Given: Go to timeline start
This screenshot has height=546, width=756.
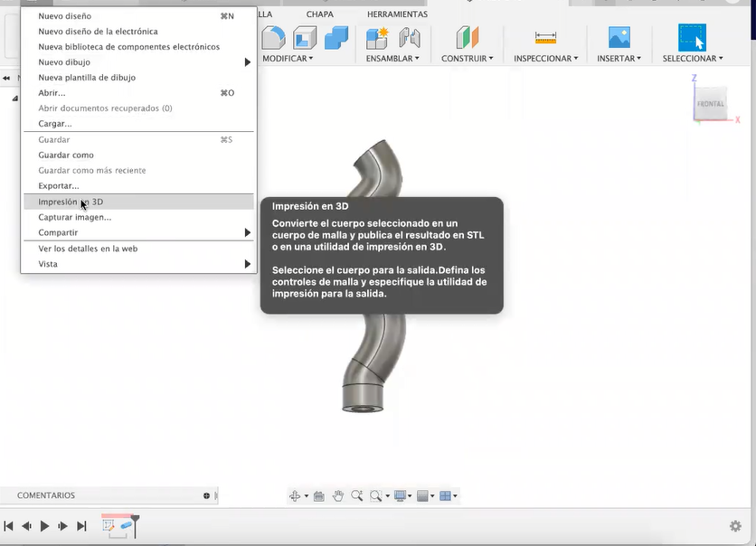Looking at the screenshot, I should pyautogui.click(x=8, y=526).
